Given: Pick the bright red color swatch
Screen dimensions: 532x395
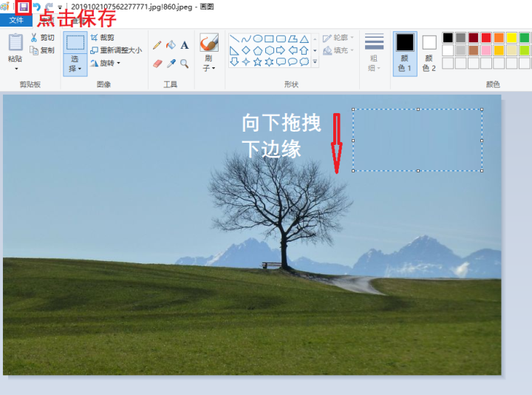Looking at the screenshot, I should (486, 38).
